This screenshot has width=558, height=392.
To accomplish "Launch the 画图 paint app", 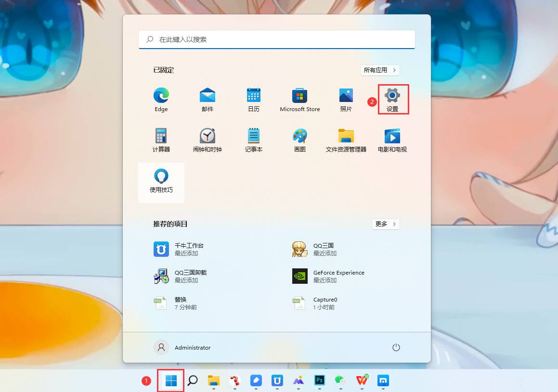I will (x=299, y=140).
